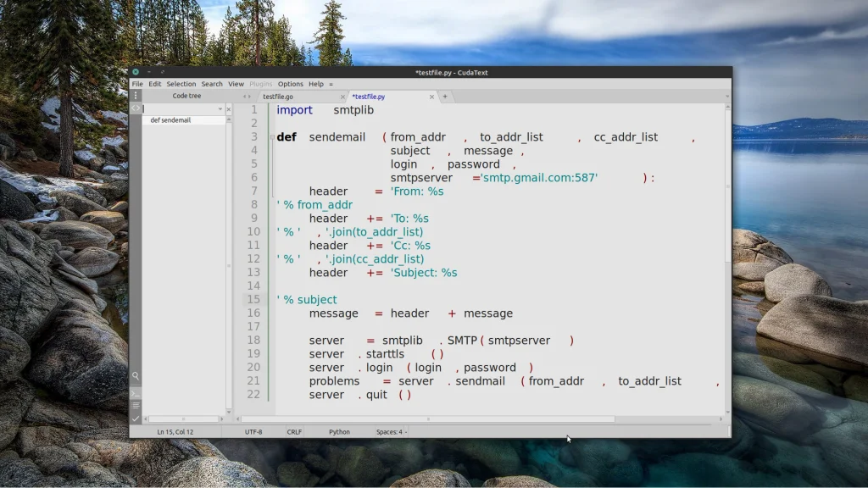Click Spaces: 4 in the status bar
The image size is (868, 488).
click(389, 432)
